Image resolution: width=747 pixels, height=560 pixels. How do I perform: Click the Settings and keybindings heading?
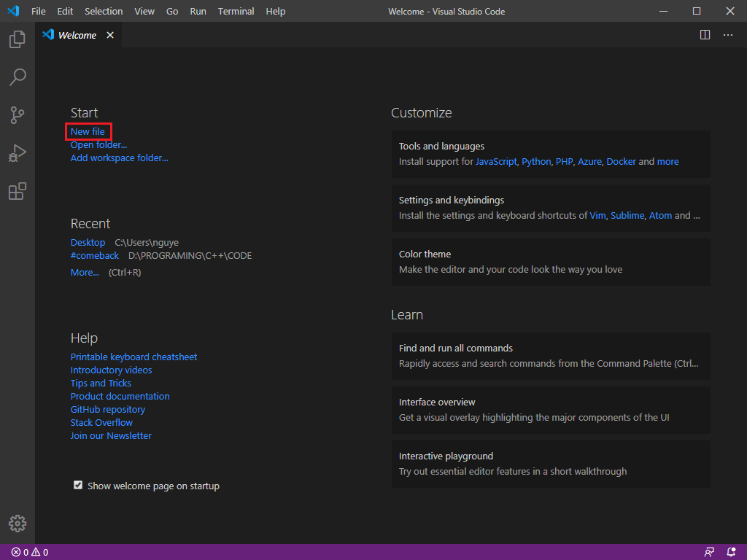(x=451, y=201)
